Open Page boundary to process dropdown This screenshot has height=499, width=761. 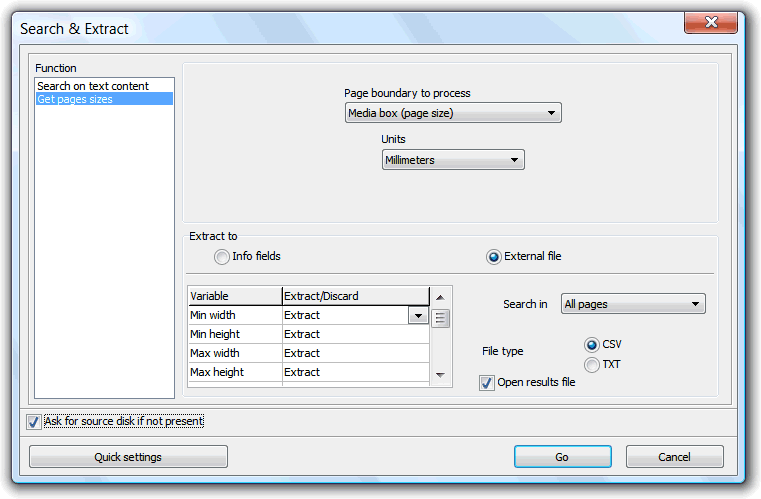coord(453,113)
